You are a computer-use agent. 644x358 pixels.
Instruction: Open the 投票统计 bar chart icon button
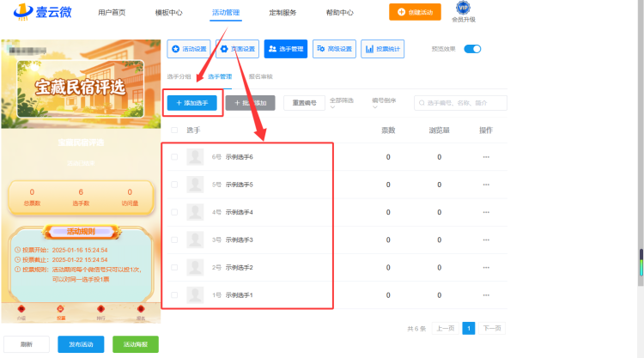tap(383, 49)
